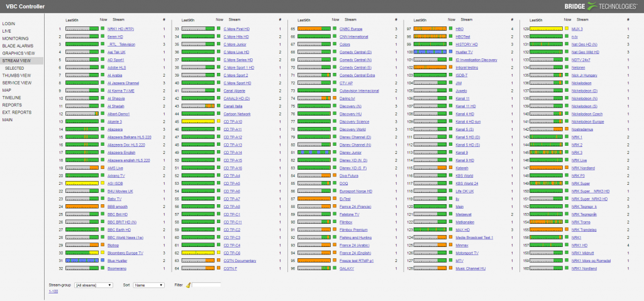This screenshot has height=301, width=644.
Task: Open the Stream-group dropdown
Action: pos(94,285)
